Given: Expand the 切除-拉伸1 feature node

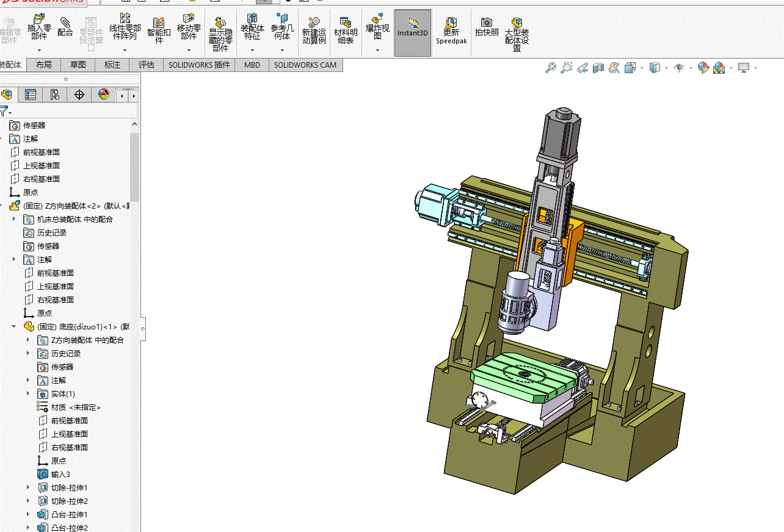Looking at the screenshot, I should [28, 487].
